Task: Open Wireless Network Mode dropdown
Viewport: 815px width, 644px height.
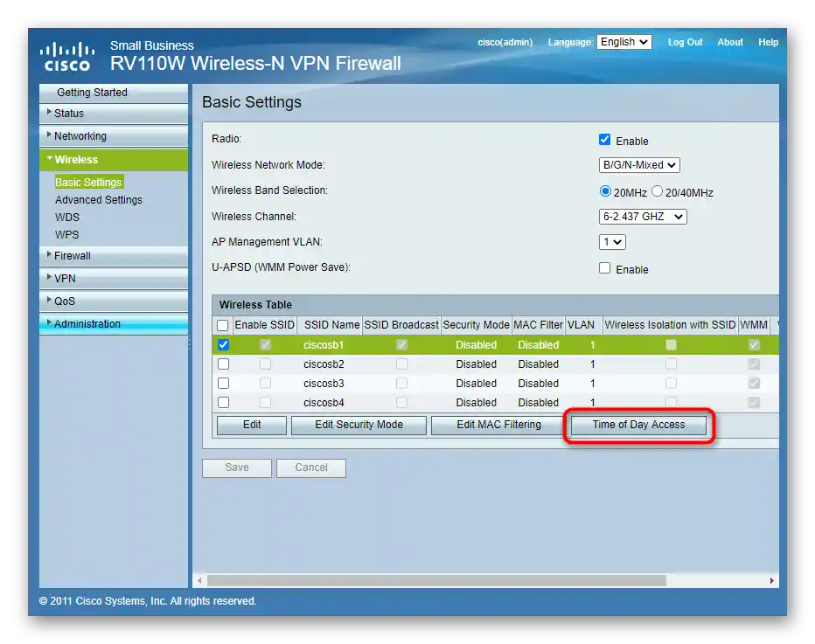Action: (x=639, y=165)
